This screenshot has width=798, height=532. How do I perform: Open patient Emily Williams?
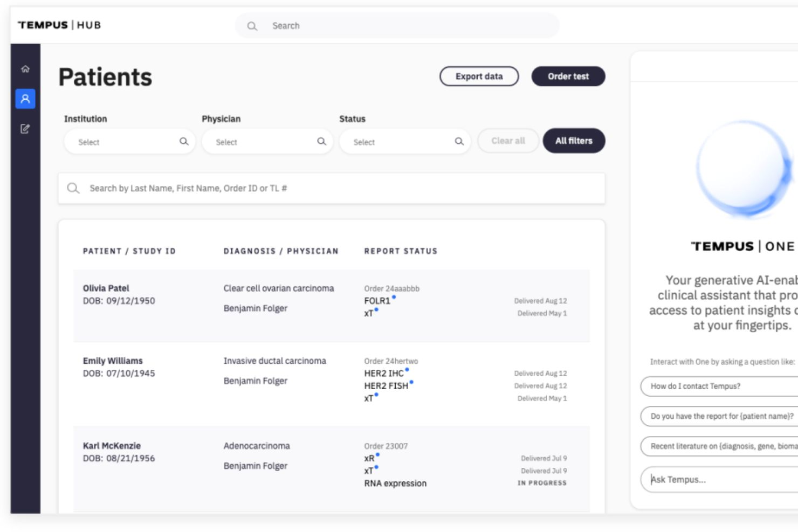click(113, 361)
